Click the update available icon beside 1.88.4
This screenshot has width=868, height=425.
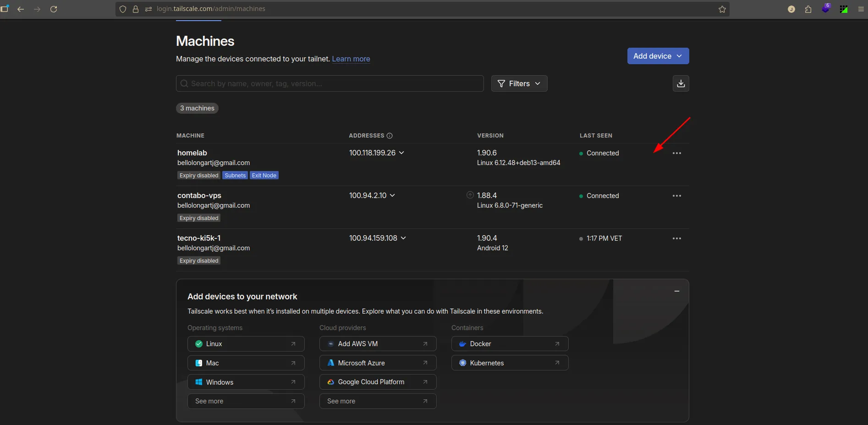(x=470, y=195)
